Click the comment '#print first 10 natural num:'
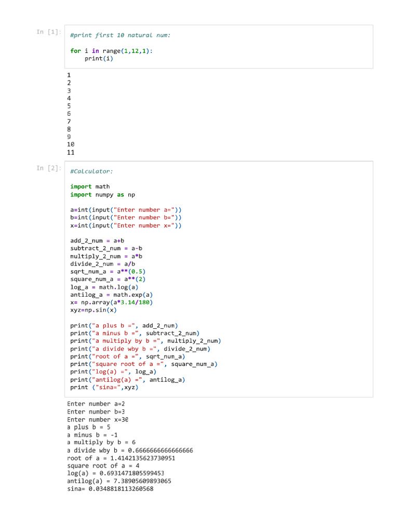 pos(120,35)
